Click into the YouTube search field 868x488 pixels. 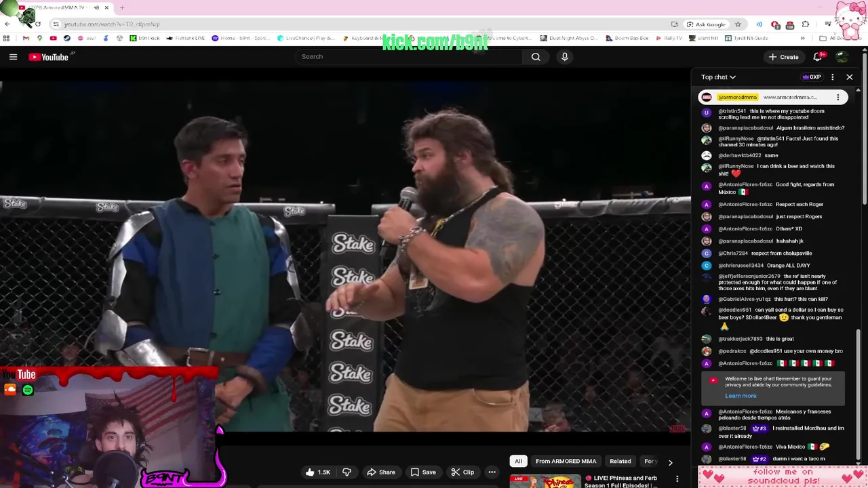410,57
